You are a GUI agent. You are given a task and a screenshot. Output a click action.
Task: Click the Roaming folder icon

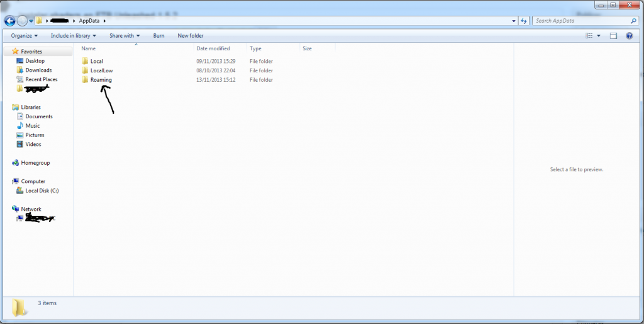85,80
